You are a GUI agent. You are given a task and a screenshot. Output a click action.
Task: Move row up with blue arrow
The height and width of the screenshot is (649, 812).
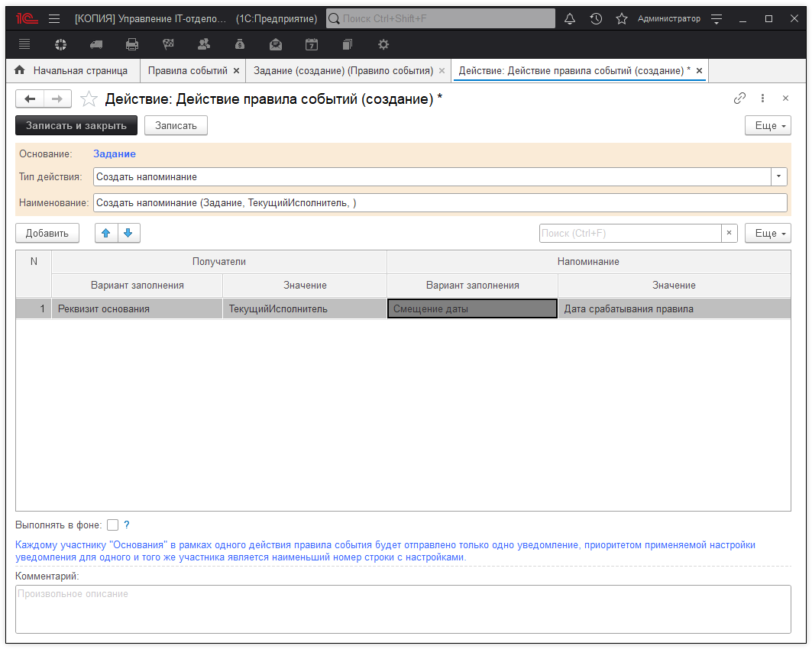tap(106, 233)
